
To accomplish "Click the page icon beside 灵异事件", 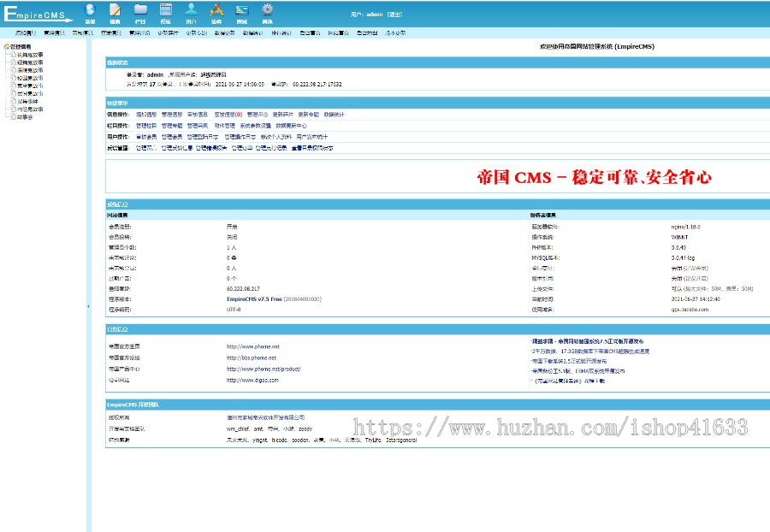I will pos(13,101).
